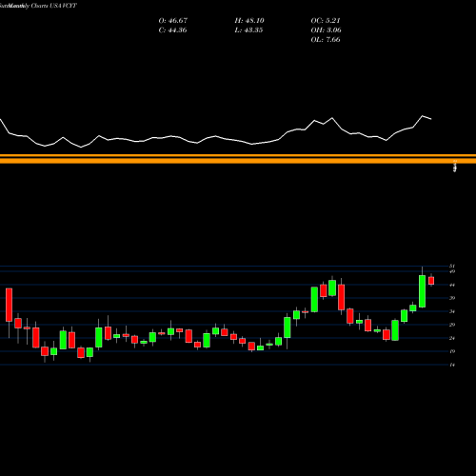Select the most recent red candlestick

(x=431, y=281)
